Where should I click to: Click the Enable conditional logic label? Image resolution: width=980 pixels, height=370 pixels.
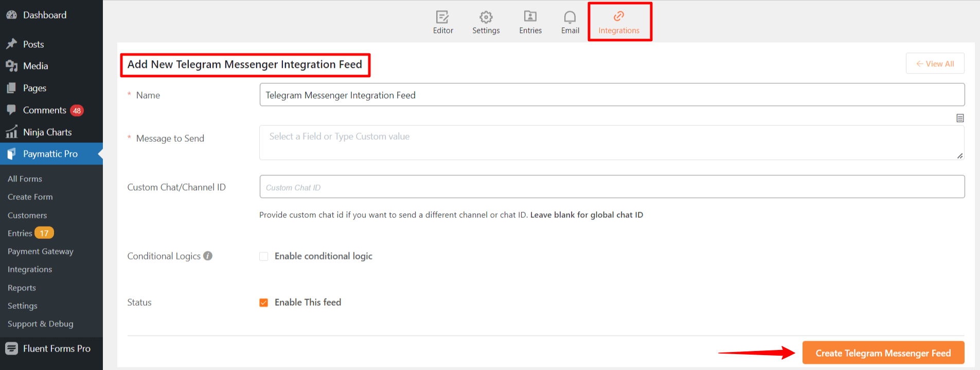pyautogui.click(x=323, y=256)
